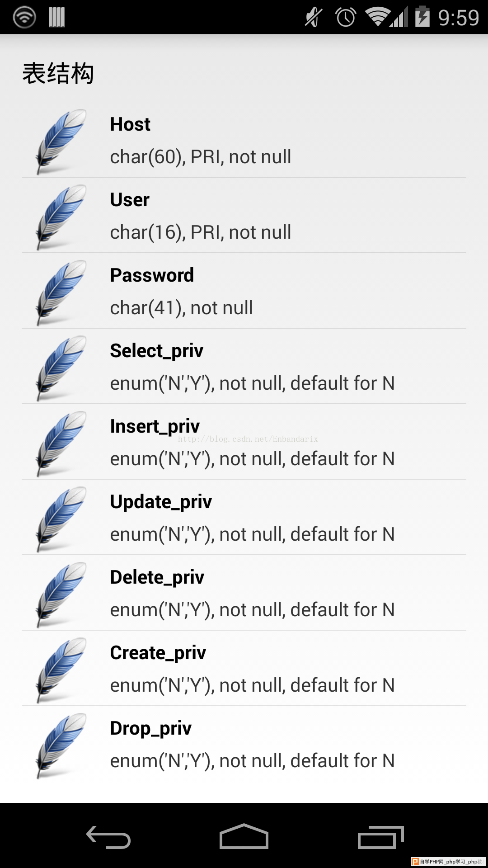The height and width of the screenshot is (868, 488).
Task: Tap the feather icon beside Host
Action: (61, 141)
